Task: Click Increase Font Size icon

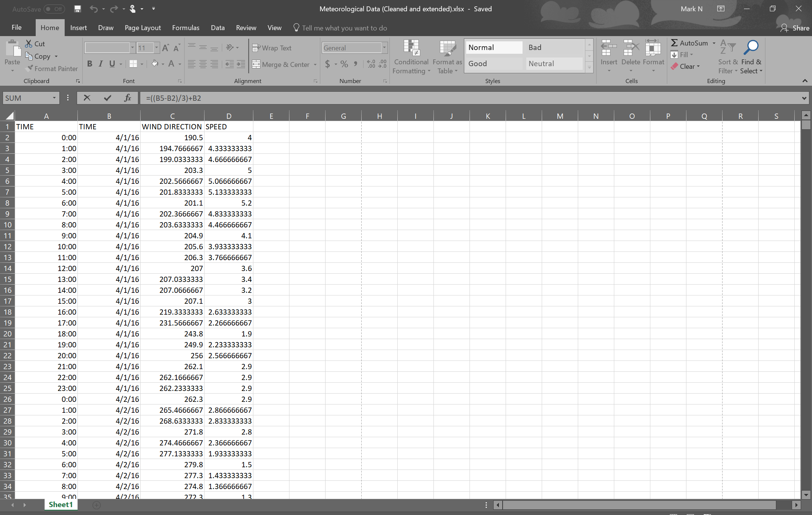Action: (x=165, y=48)
